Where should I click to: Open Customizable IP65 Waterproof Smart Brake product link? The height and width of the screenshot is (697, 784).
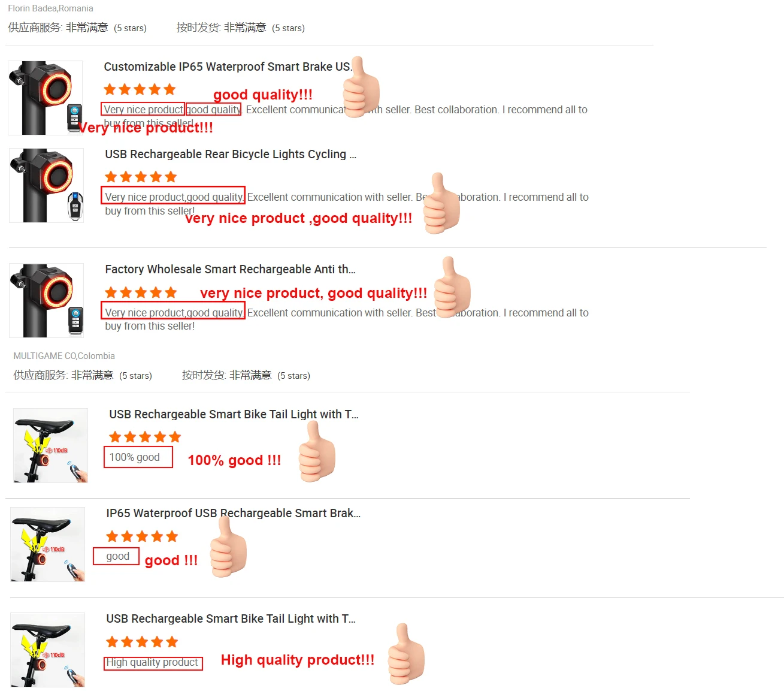[x=228, y=67]
